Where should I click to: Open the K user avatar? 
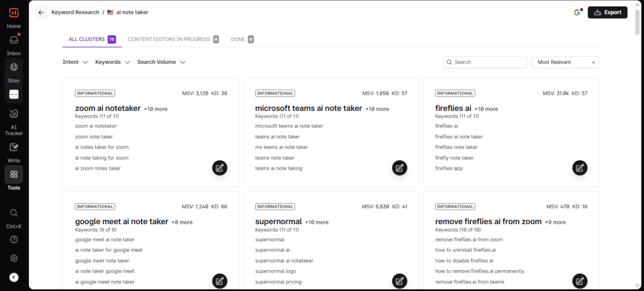(13, 278)
